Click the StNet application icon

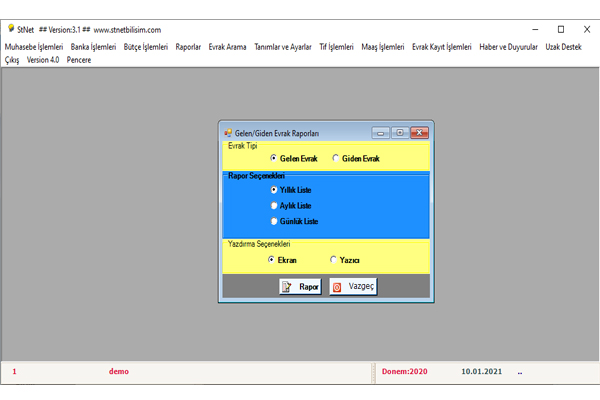tap(9, 30)
